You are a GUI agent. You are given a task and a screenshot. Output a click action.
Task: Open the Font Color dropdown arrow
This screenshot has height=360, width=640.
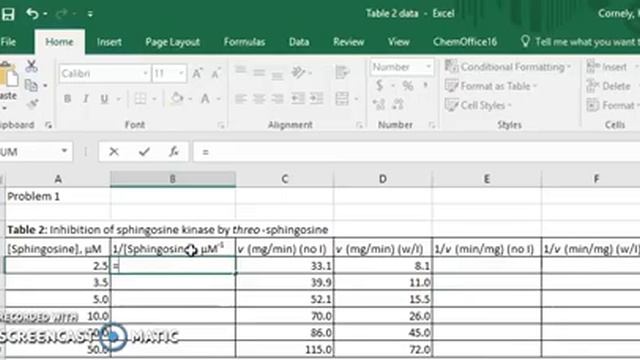[x=219, y=99]
